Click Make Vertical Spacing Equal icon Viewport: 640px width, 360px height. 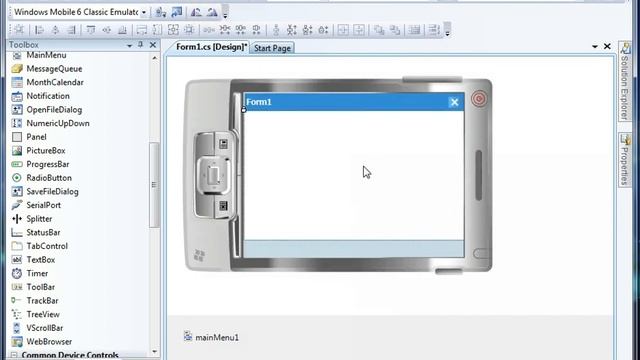click(276, 30)
